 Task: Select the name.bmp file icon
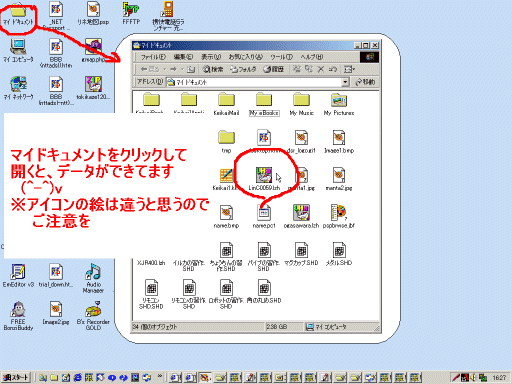coord(226,217)
